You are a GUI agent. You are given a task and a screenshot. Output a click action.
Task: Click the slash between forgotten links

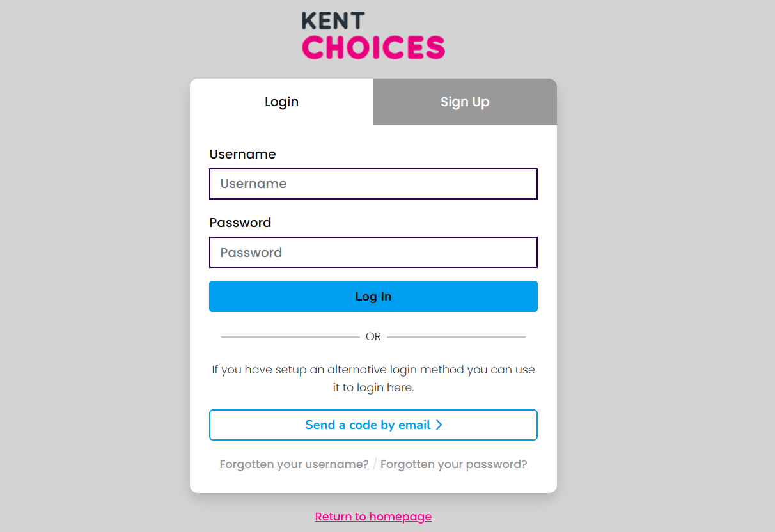[x=375, y=464]
